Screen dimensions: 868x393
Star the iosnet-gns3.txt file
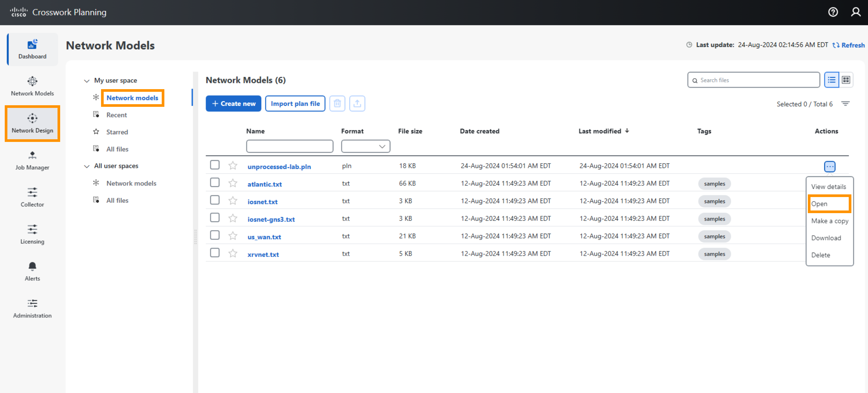233,218
